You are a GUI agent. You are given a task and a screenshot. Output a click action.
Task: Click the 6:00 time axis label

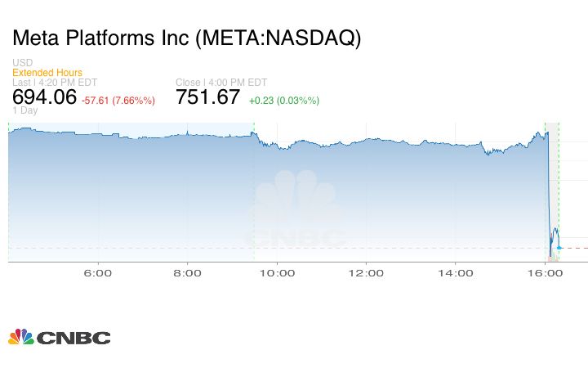click(x=98, y=273)
